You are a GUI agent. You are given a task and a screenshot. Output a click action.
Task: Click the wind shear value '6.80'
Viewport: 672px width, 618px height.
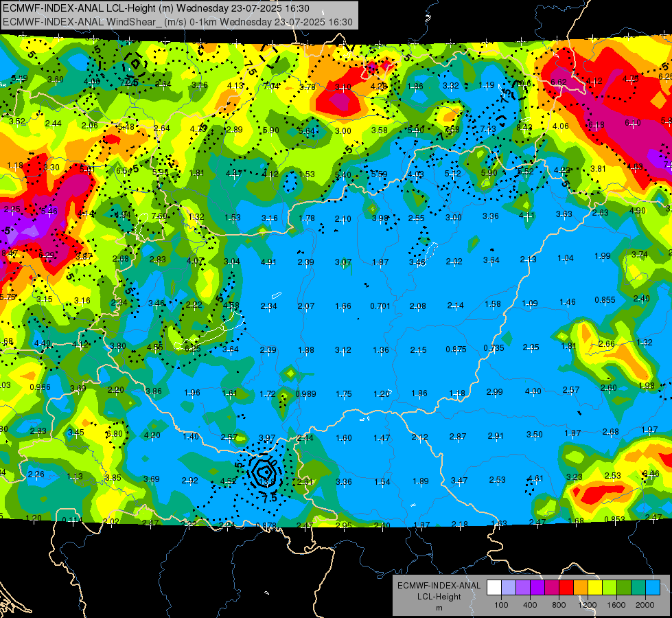pyautogui.click(x=115, y=433)
